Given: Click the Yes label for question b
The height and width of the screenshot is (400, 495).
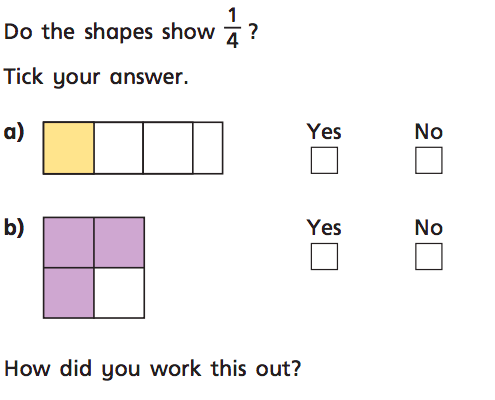Looking at the screenshot, I should pos(324,228).
